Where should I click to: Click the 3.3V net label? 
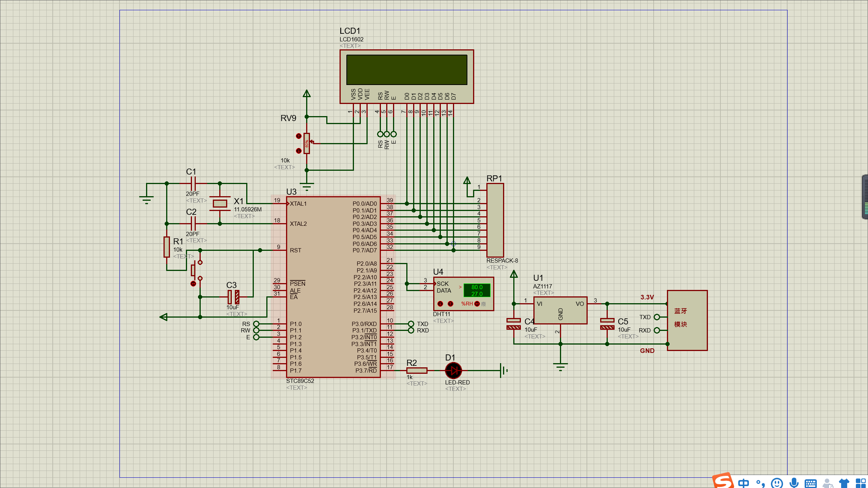pos(647,297)
